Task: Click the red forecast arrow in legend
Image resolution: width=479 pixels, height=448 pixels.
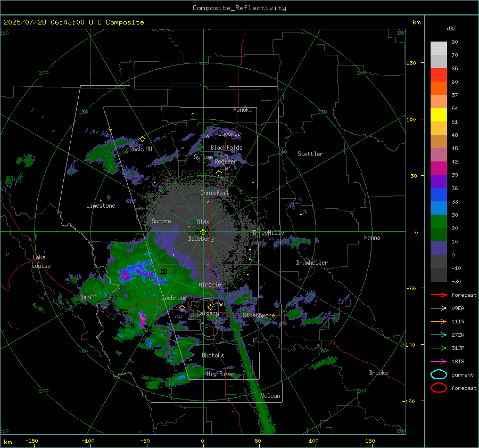Action: click(439, 295)
